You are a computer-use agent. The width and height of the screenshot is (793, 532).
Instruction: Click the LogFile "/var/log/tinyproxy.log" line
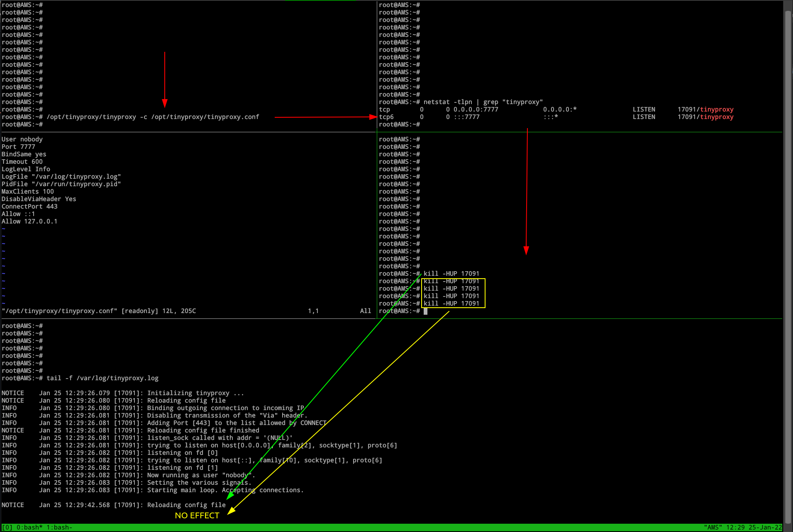(x=61, y=177)
